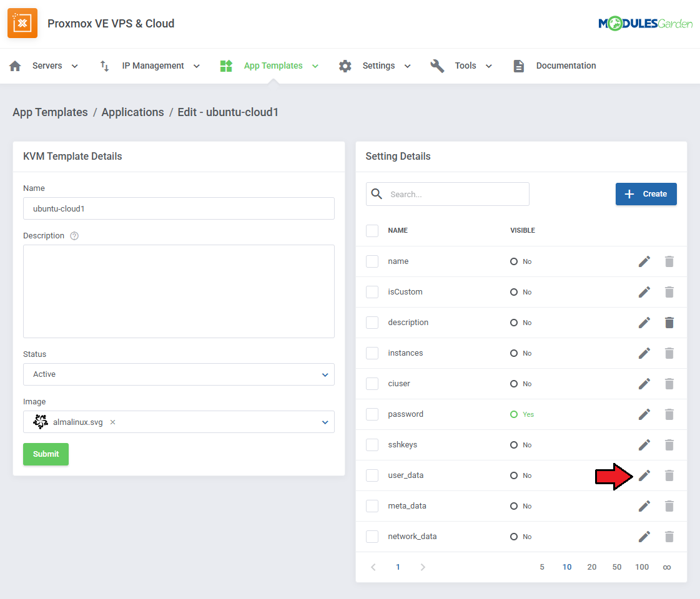
Task: Tick the checkbox for the description row
Action: coord(372,323)
